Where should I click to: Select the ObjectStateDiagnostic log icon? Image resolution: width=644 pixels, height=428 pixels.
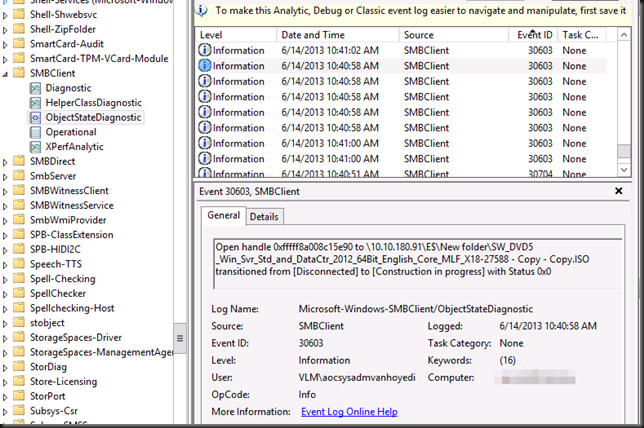tap(35, 117)
